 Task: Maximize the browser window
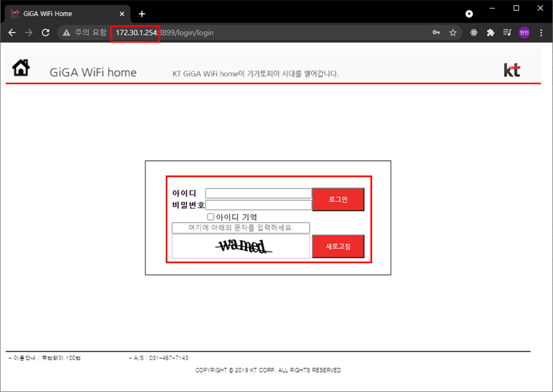pos(516,8)
